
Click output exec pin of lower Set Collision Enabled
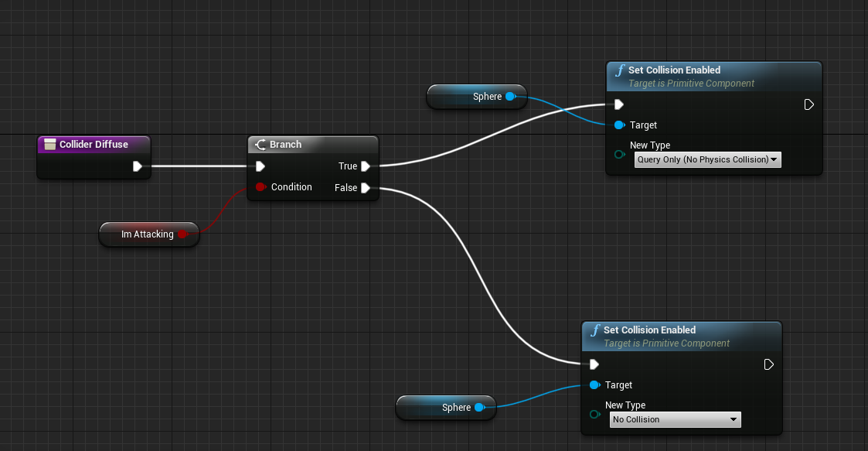click(x=768, y=364)
